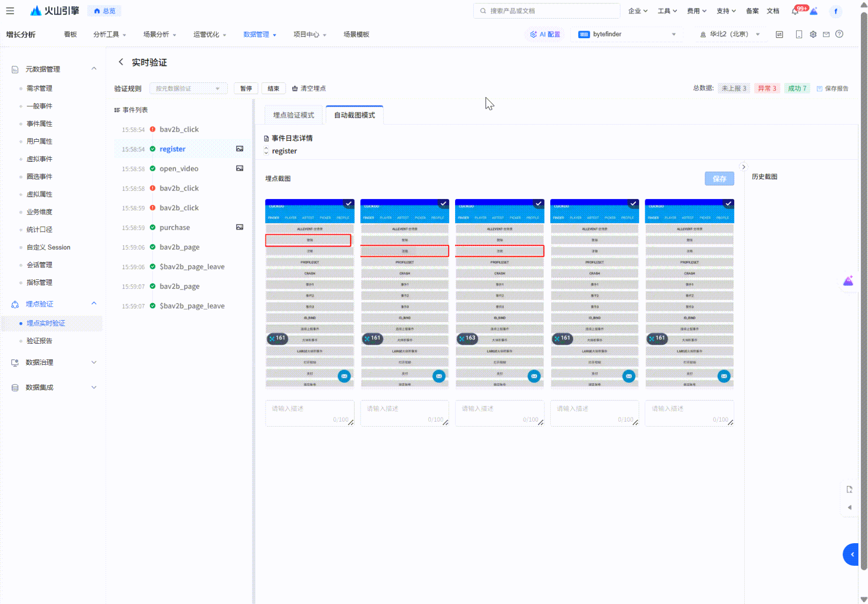Click description field under first screenshot
The height and width of the screenshot is (604, 868).
coord(309,413)
